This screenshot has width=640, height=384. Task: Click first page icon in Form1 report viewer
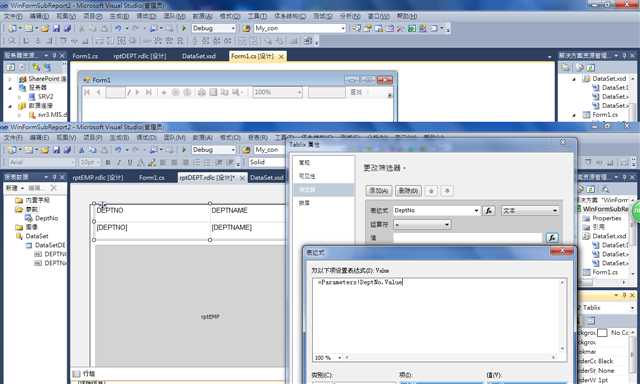(87, 93)
